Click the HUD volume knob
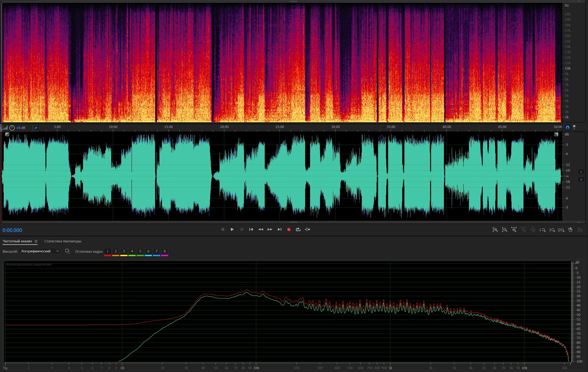The height and width of the screenshot is (372, 588). (12, 128)
